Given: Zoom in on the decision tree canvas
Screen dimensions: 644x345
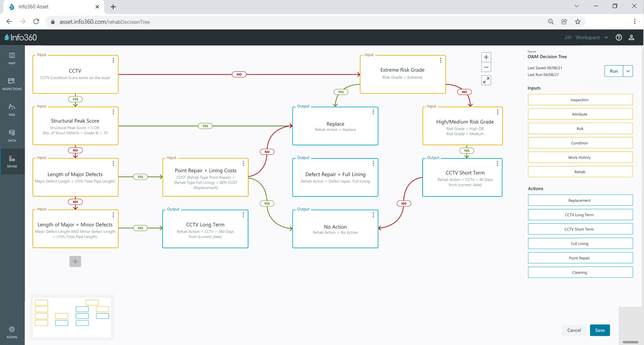Looking at the screenshot, I should [486, 57].
